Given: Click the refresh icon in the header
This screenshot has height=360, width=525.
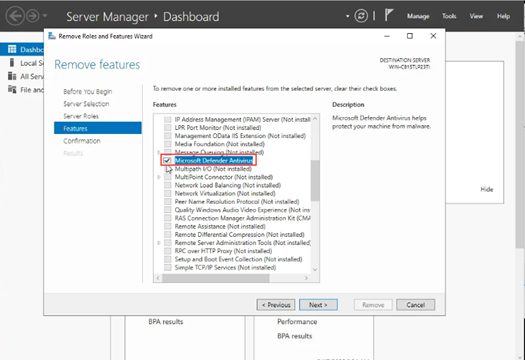Looking at the screenshot, I should coord(361,16).
